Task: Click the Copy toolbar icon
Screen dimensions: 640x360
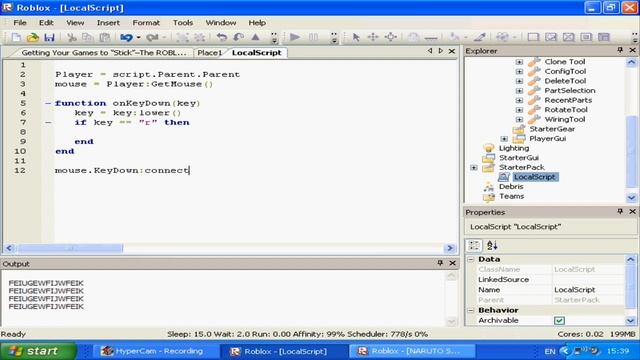Action: point(87,38)
